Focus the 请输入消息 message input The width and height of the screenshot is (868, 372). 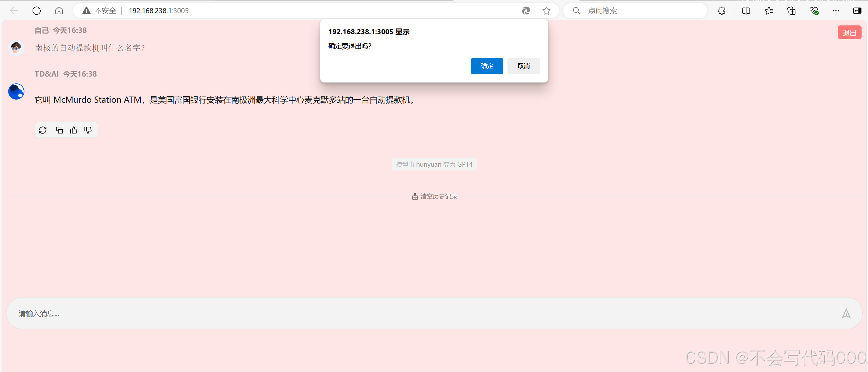[407, 314]
